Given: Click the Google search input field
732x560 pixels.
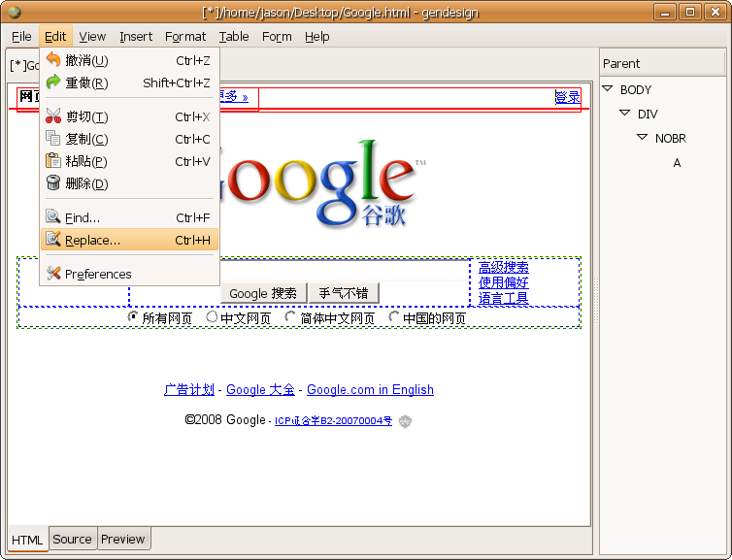Looking at the screenshot, I should pyautogui.click(x=344, y=270).
